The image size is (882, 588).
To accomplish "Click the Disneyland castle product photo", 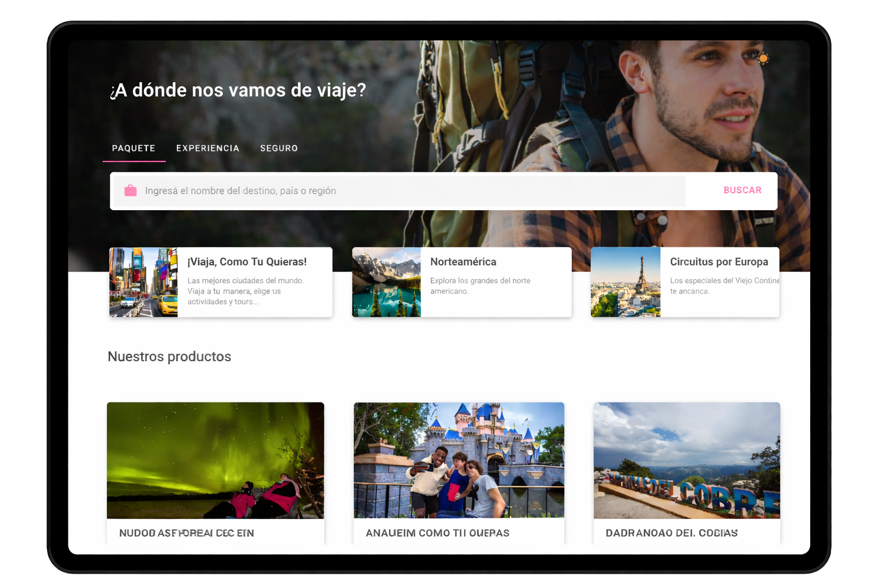I will 459,461.
